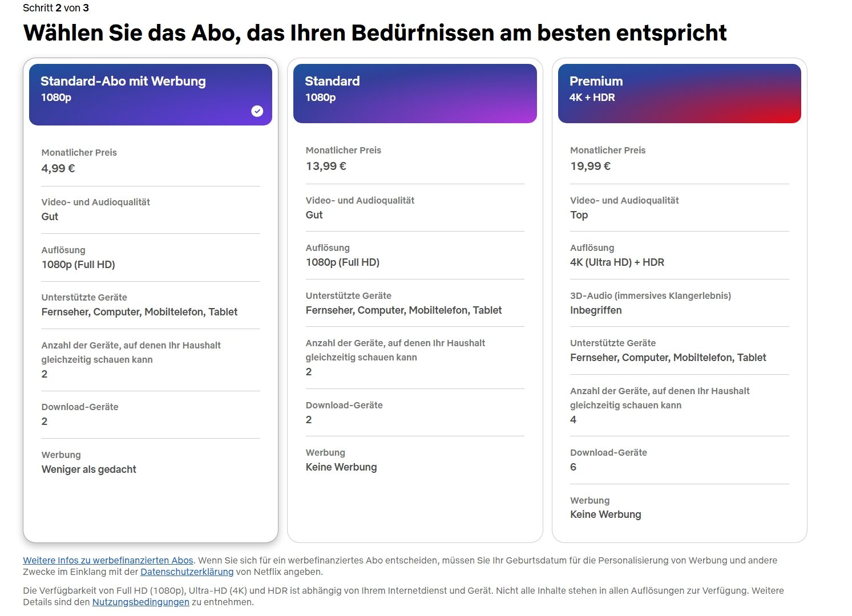Click the Standard plan's 1080p (Full HD) resolution
Viewport: 852px width, 616px height.
[342, 262]
